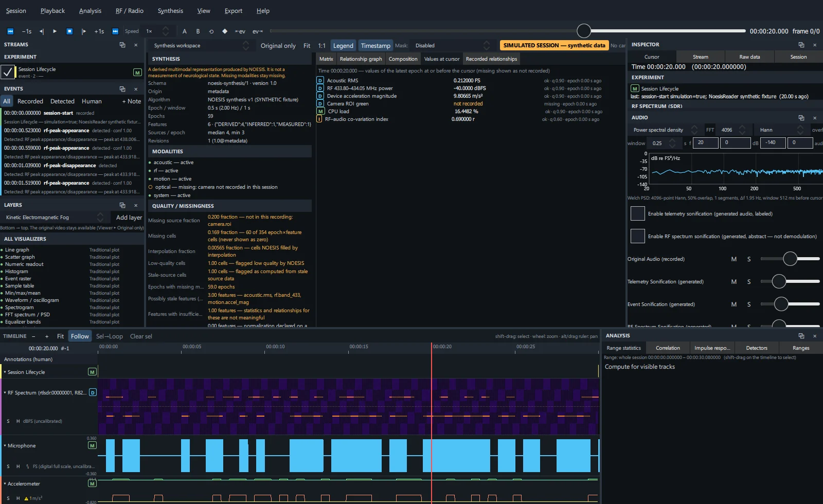Screen dimensions: 823x504
Task: Enable telemetry sonification checkbox
Action: (x=638, y=213)
